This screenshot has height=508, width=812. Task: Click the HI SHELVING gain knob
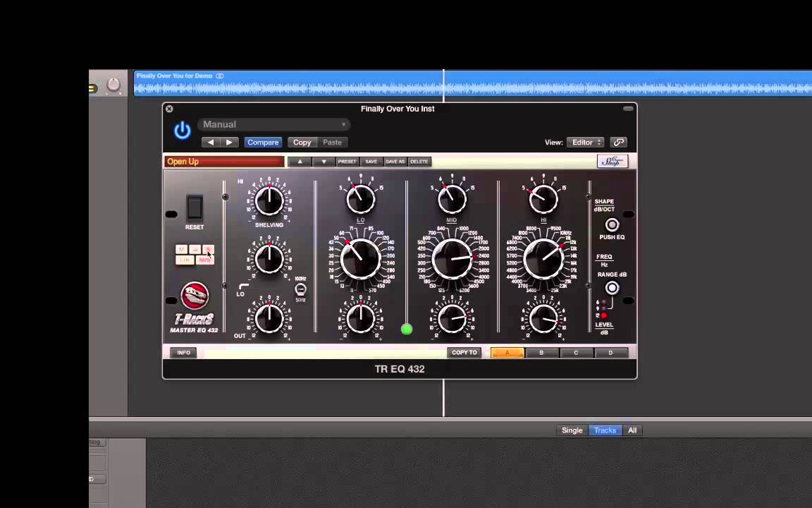(269, 200)
